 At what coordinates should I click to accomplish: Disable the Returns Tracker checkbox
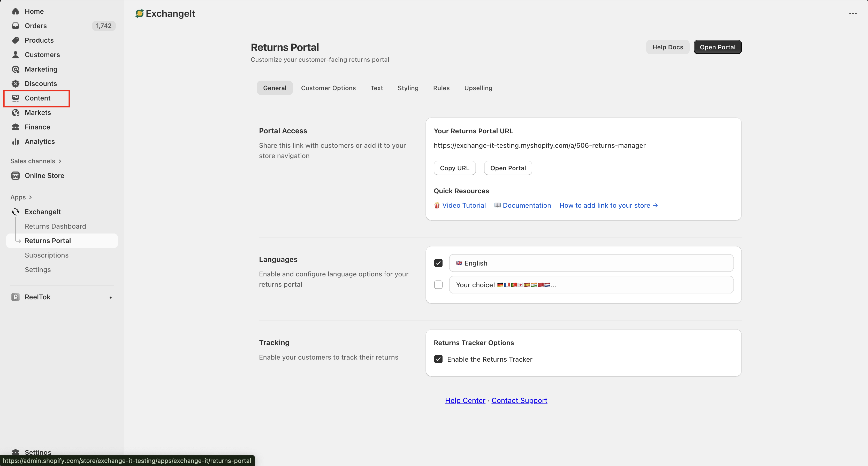coord(438,359)
